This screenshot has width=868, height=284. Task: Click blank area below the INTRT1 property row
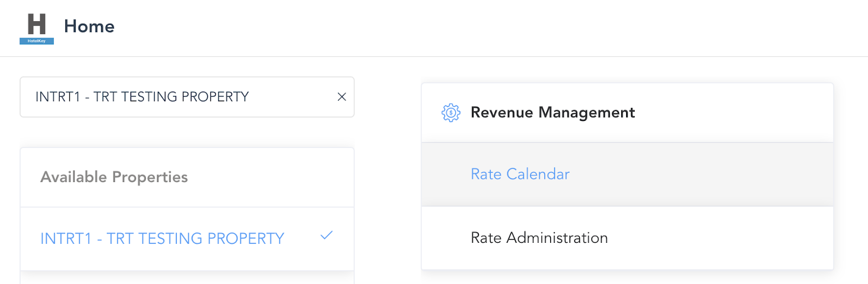[x=187, y=277]
